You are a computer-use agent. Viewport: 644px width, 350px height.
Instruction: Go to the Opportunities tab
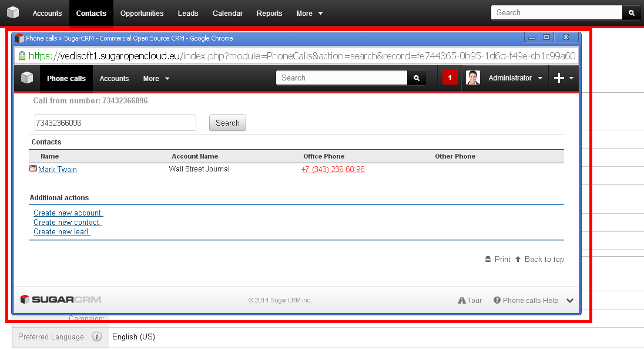142,13
